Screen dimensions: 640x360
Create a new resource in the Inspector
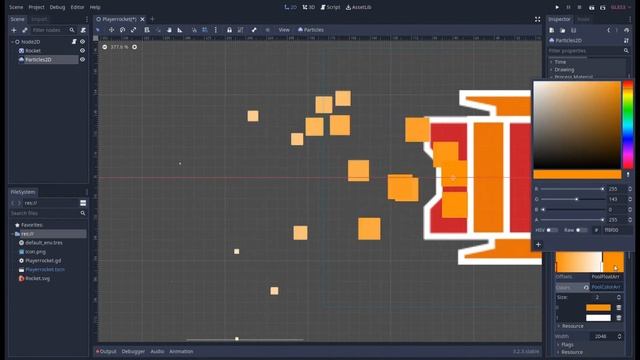tap(551, 30)
